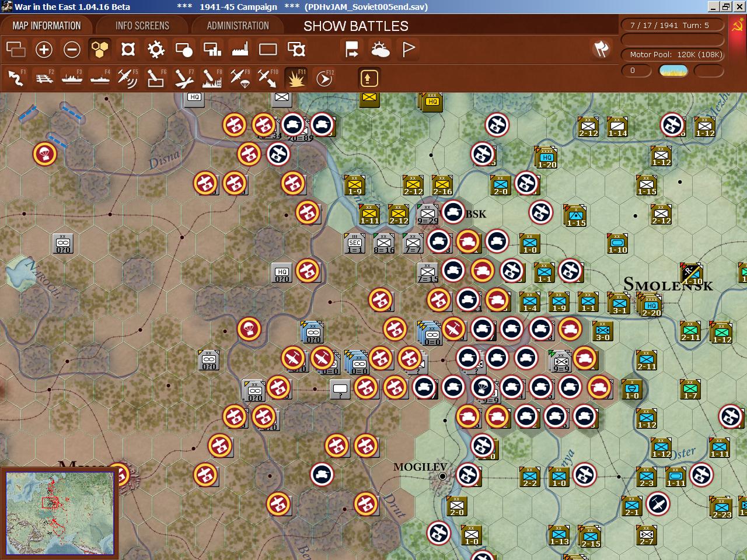Select the 7=15 infantry unit

click(x=428, y=272)
